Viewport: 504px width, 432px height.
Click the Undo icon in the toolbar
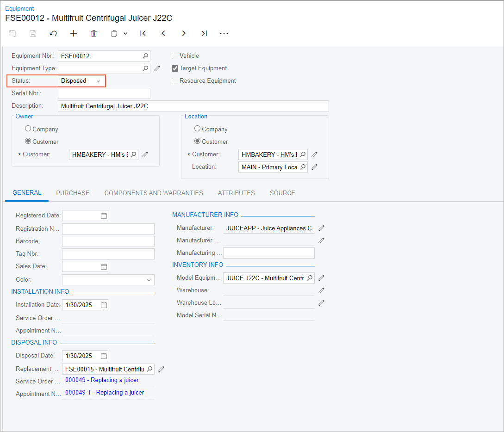pos(53,33)
